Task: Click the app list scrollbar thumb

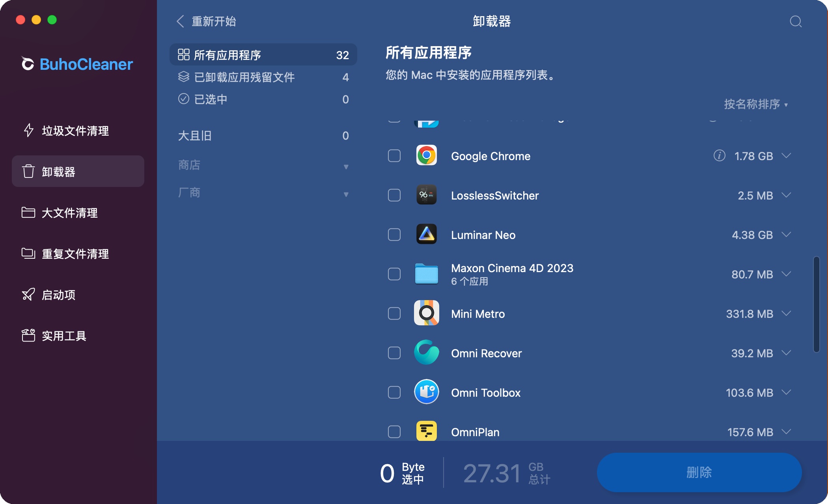Action: click(x=816, y=304)
